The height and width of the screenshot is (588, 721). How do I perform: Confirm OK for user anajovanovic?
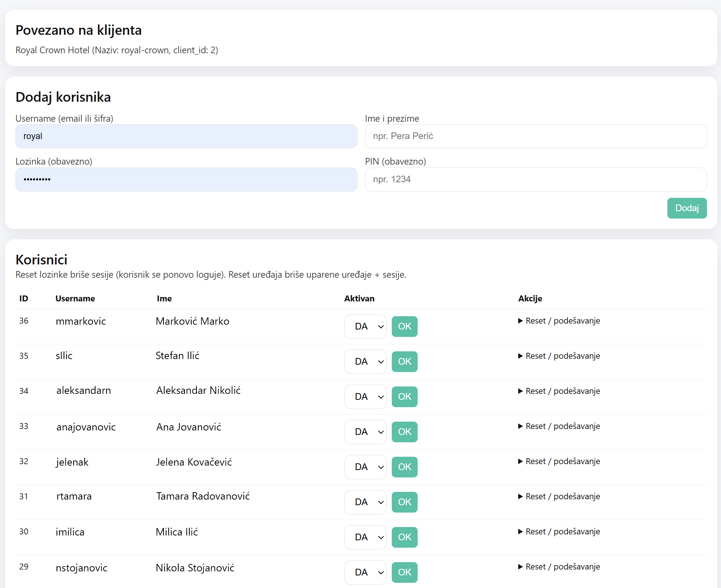404,432
